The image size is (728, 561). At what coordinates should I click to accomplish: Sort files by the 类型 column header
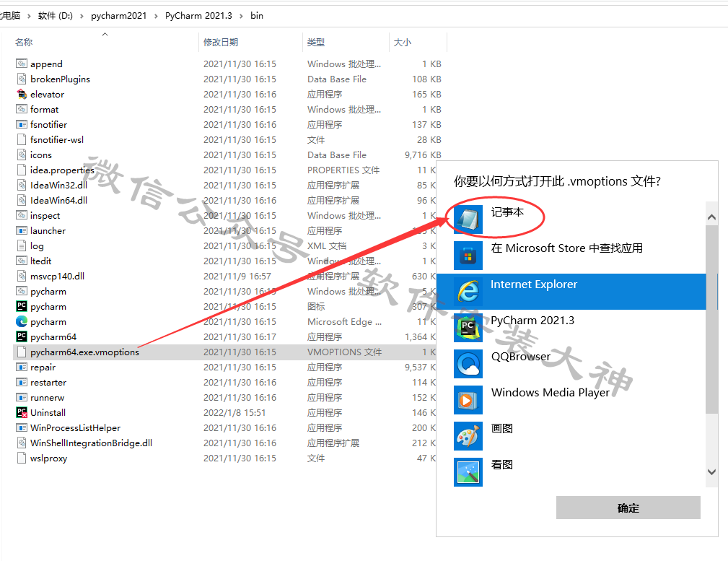[x=316, y=43]
